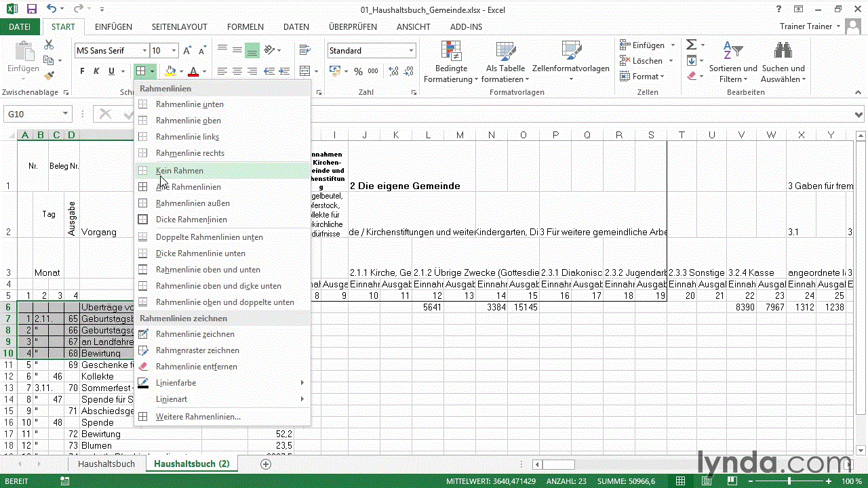Switch to the EINFÜGEN ribbon tab
Viewport: 868px width, 488px height.
tap(113, 27)
